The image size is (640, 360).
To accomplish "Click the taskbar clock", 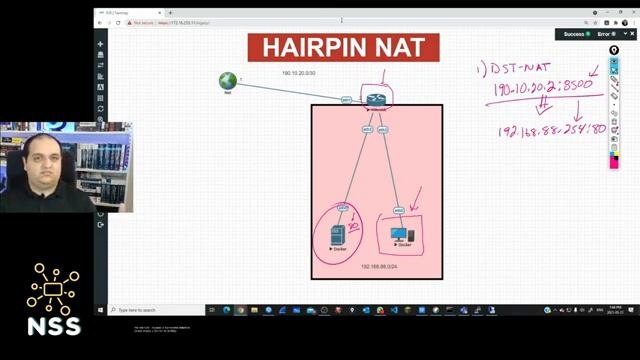I will [x=615, y=310].
